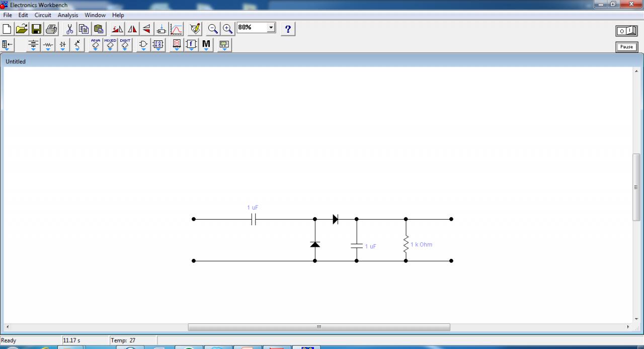Open the Miscellaneous (M) parts bin
644x349 pixels.
click(206, 45)
